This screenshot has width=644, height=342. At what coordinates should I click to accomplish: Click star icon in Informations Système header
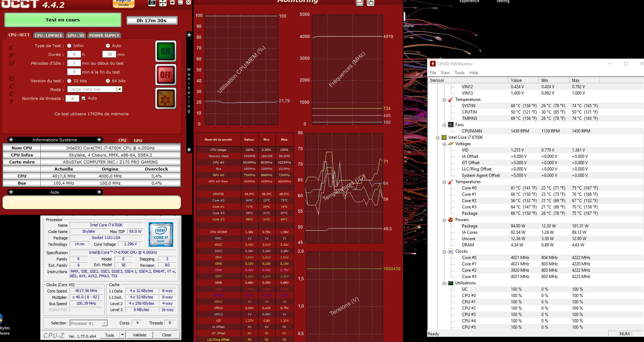(x=11, y=140)
